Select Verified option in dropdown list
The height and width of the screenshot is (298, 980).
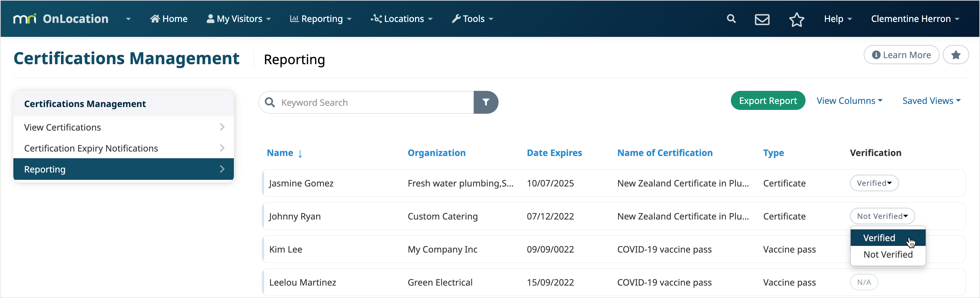pyautogui.click(x=879, y=238)
